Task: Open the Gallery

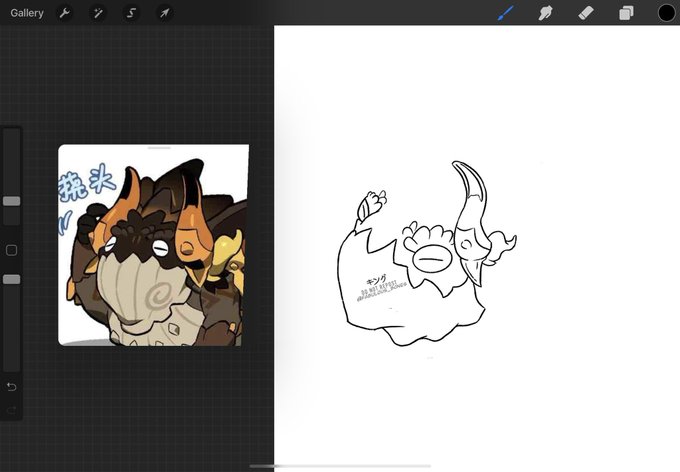Action: coord(27,13)
